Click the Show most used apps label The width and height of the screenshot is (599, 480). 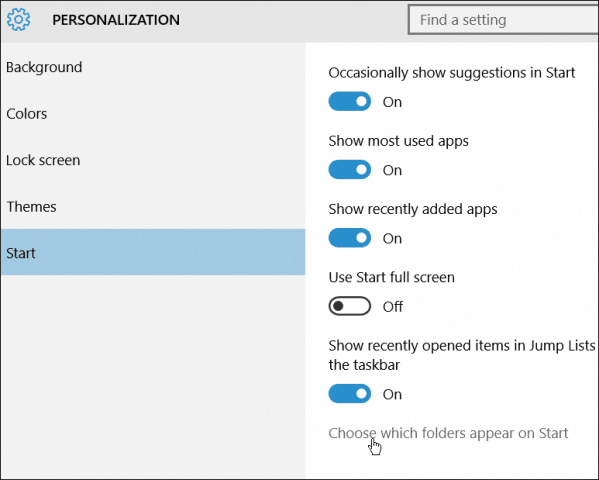click(398, 141)
